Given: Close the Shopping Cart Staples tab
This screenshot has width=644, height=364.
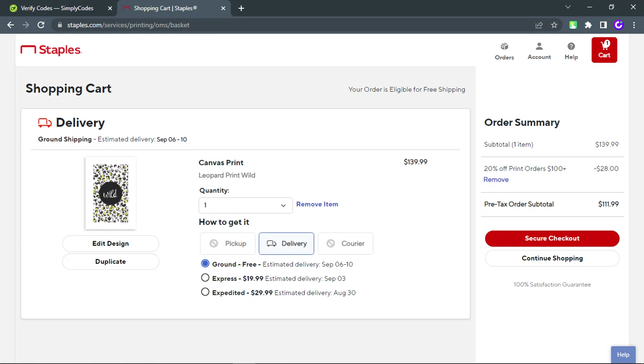Looking at the screenshot, I should [223, 8].
